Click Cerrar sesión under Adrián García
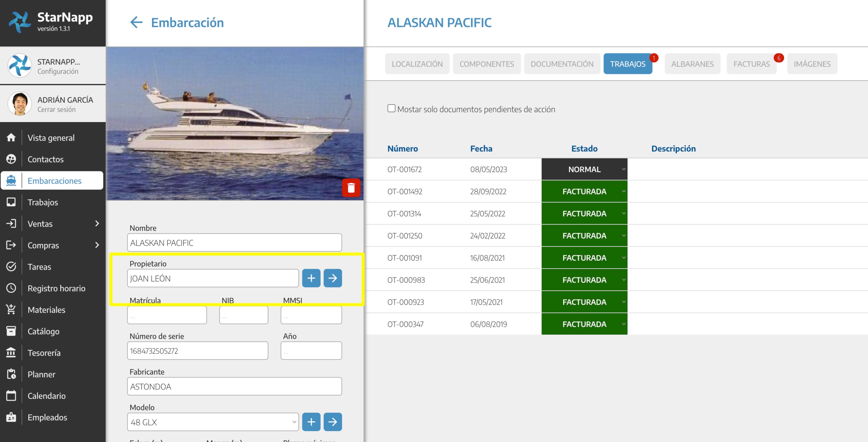The height and width of the screenshot is (442, 868). click(56, 110)
